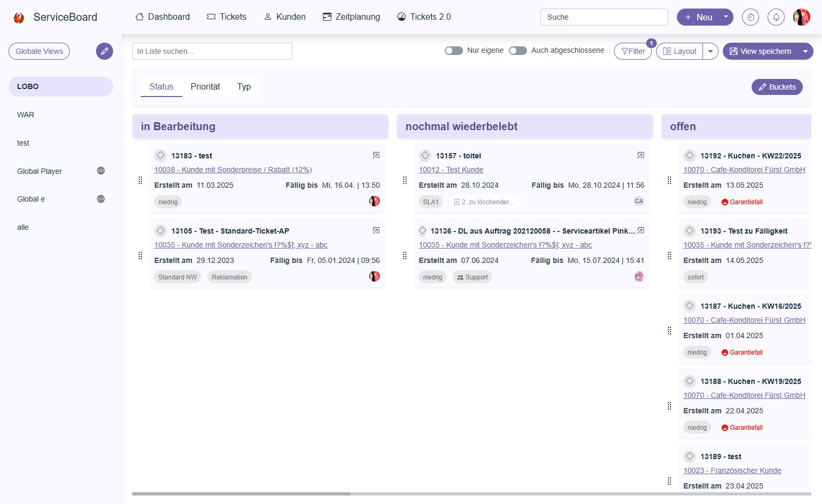Open customer link 10012 - Test Kunde
This screenshot has width=822, height=504.
[451, 170]
